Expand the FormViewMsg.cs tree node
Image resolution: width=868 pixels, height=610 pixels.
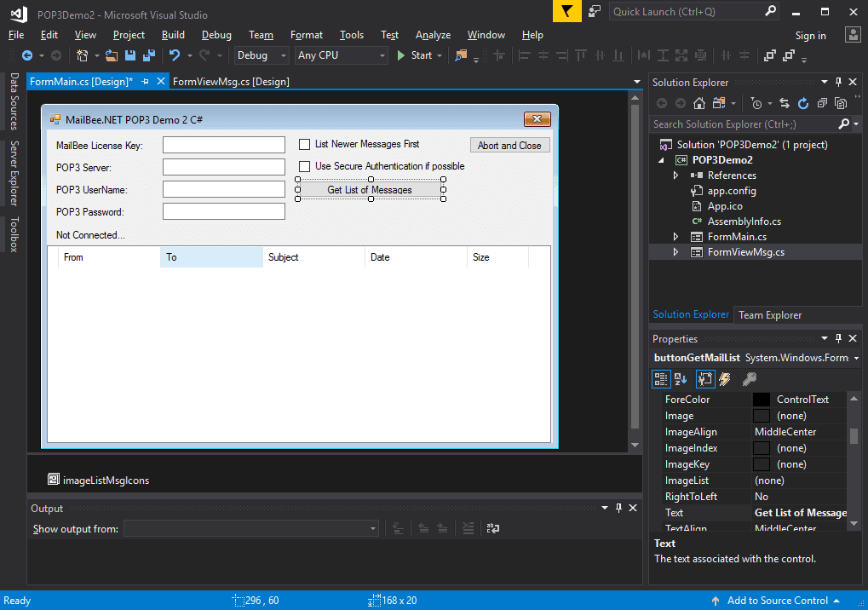point(675,252)
